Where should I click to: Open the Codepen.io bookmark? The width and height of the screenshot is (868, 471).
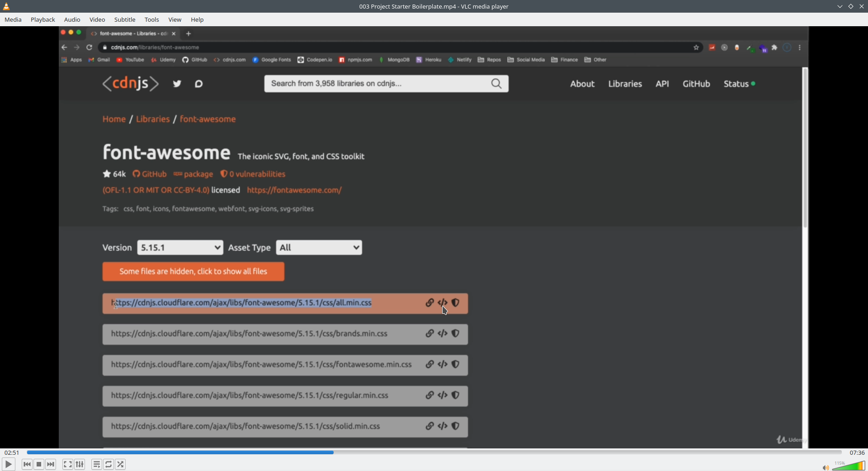click(x=315, y=60)
